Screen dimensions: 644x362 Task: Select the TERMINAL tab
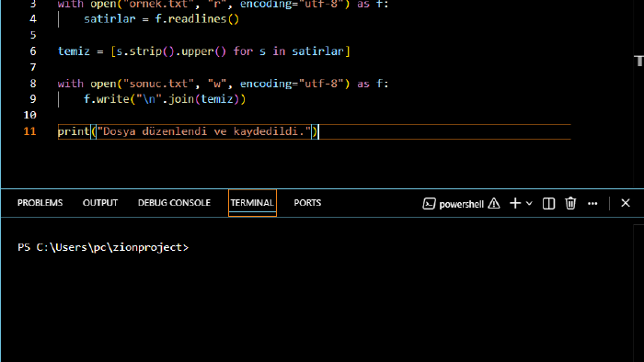pos(252,203)
